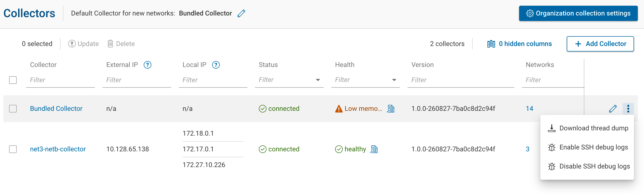Click the Low memory warning triangle icon
Screen dimensions: 644x194
339,109
